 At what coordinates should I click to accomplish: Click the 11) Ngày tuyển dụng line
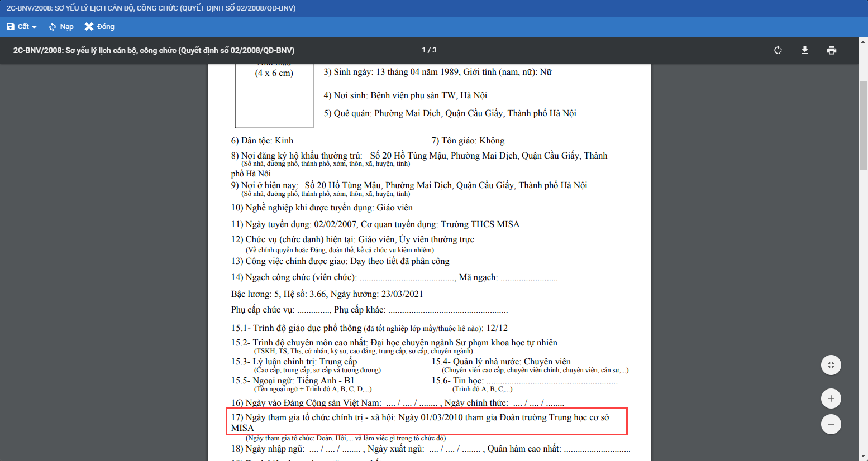coord(375,224)
